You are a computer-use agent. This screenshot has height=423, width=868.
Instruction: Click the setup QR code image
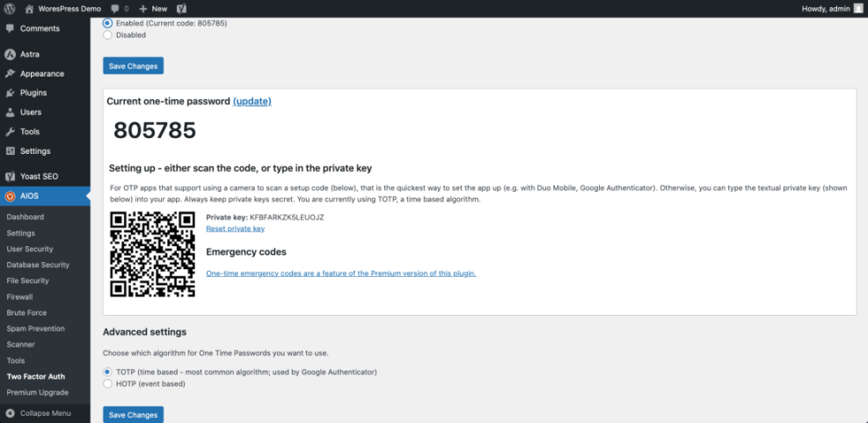153,255
